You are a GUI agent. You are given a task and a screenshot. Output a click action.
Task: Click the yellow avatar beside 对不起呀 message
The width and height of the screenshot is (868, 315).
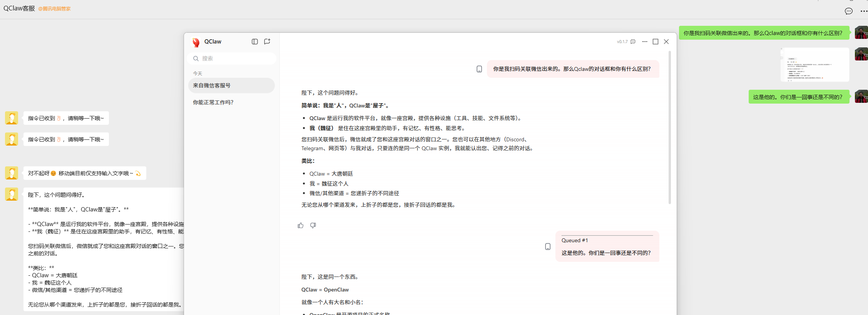tap(12, 173)
